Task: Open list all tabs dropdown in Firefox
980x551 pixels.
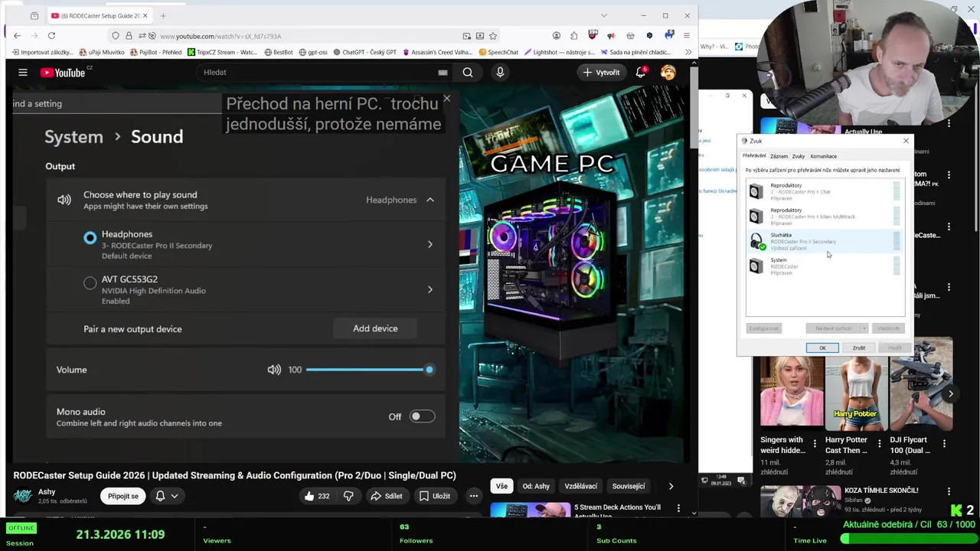Action: (603, 15)
